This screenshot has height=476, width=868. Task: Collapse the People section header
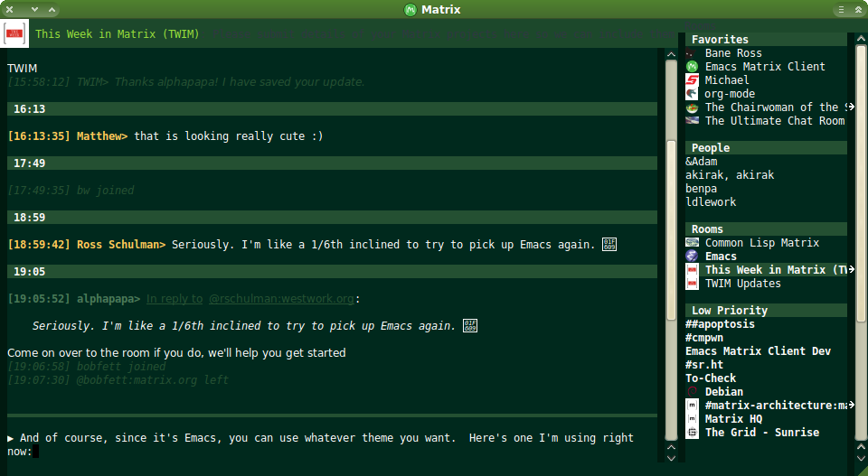[x=710, y=148]
